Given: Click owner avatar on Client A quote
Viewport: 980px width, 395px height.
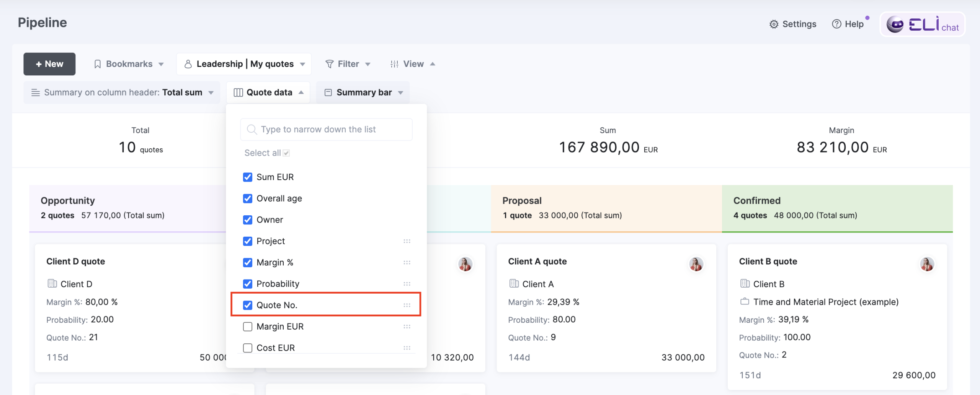Looking at the screenshot, I should point(696,264).
